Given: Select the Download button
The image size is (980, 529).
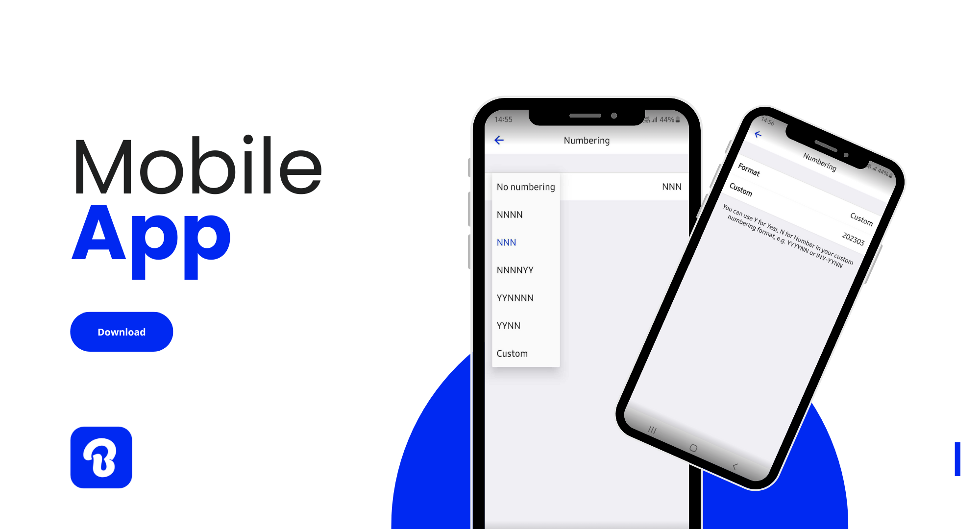Looking at the screenshot, I should click(122, 332).
